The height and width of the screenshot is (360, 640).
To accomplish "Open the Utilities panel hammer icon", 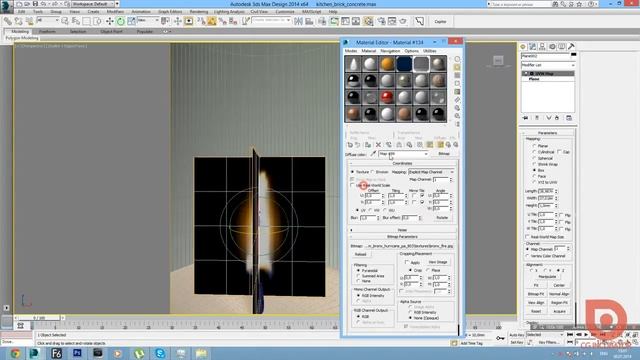I will (571, 47).
